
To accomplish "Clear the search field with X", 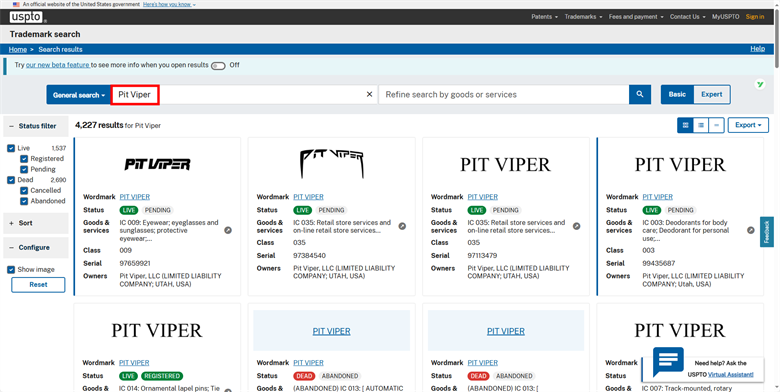I will [369, 95].
